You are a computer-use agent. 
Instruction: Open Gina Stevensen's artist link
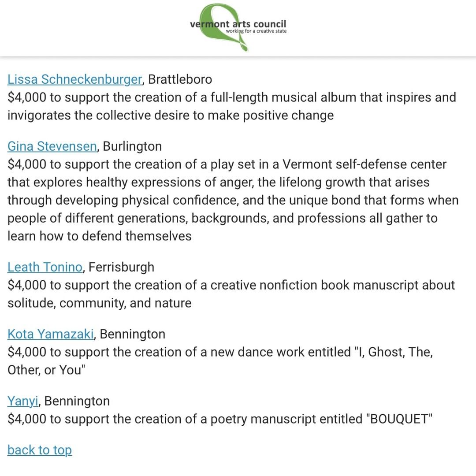coord(52,146)
